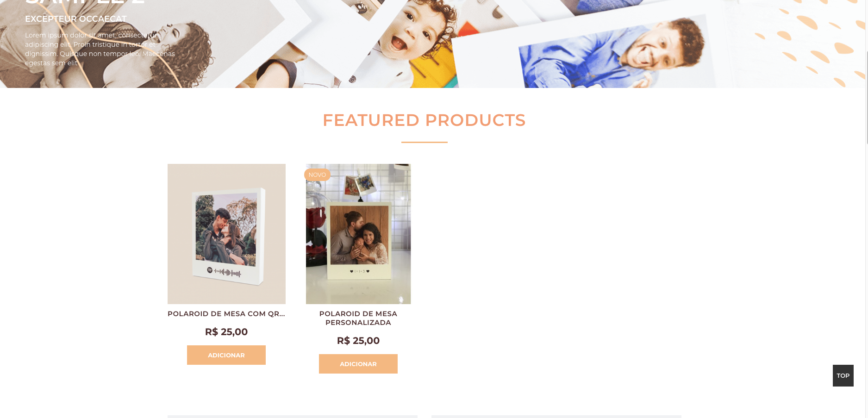
Task: Click the left gray panel at page bottom
Action: coord(293,417)
